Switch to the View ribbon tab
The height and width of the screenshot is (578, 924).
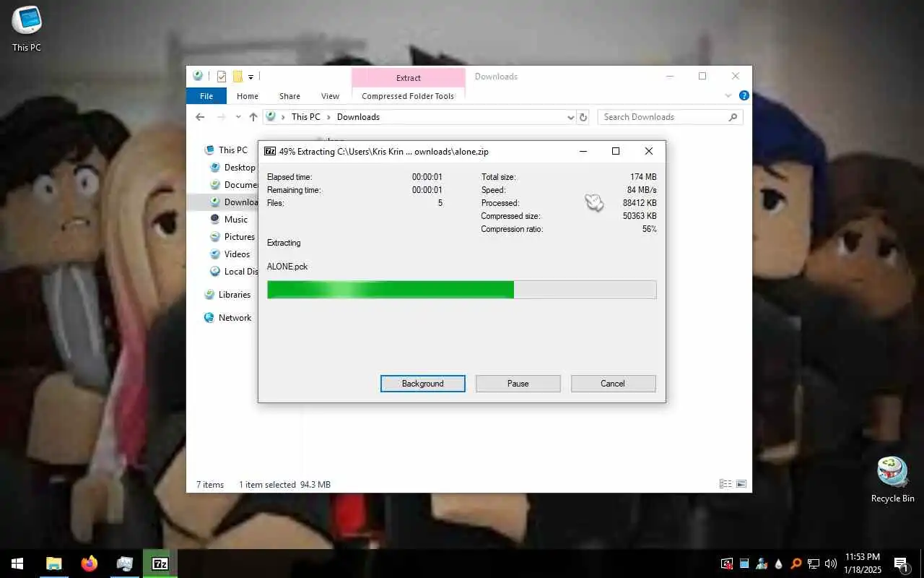330,96
